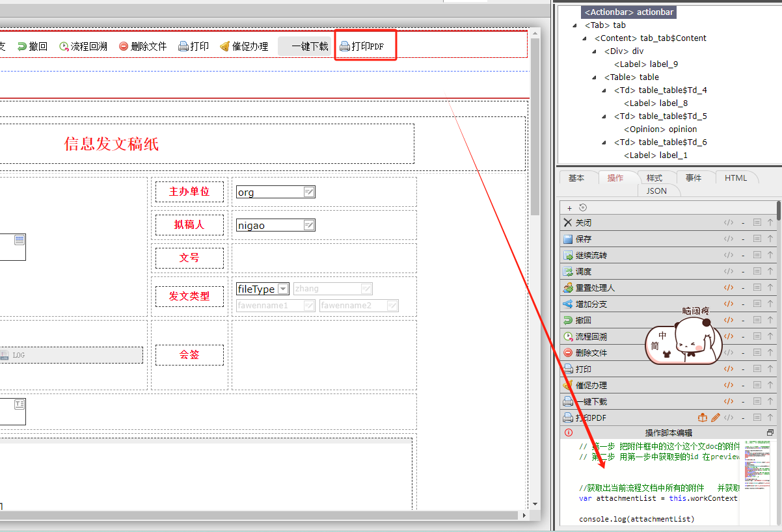Open script editor for 撤回 operation
Viewport: 782px width, 532px height.
point(729,320)
